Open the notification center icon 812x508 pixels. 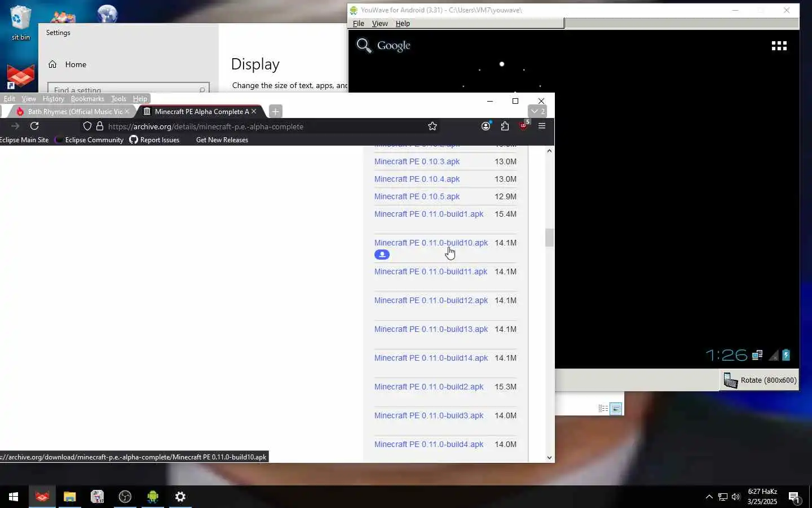(794, 497)
